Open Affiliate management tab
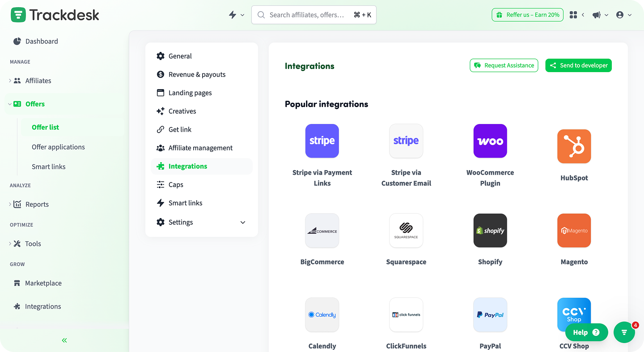 point(202,148)
